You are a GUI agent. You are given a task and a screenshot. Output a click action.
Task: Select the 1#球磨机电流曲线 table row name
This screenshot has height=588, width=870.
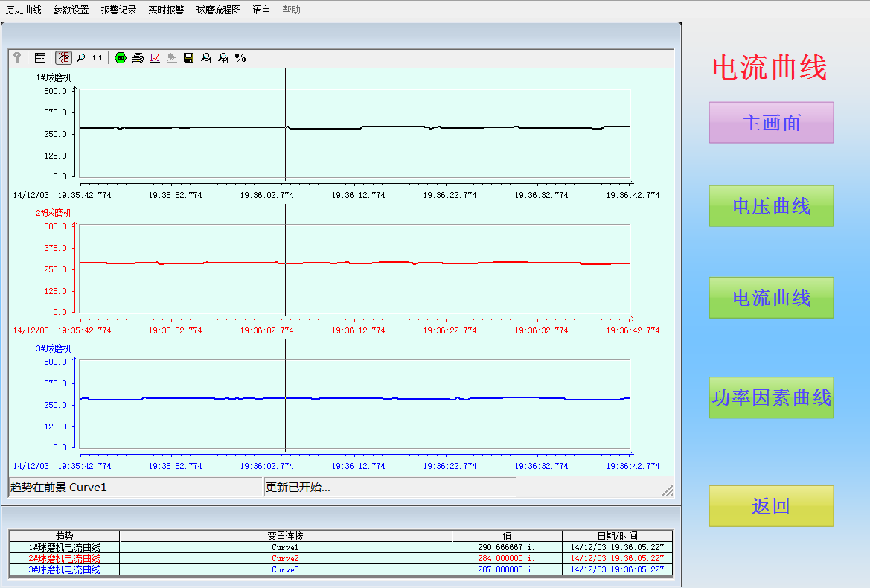pyautogui.click(x=64, y=548)
